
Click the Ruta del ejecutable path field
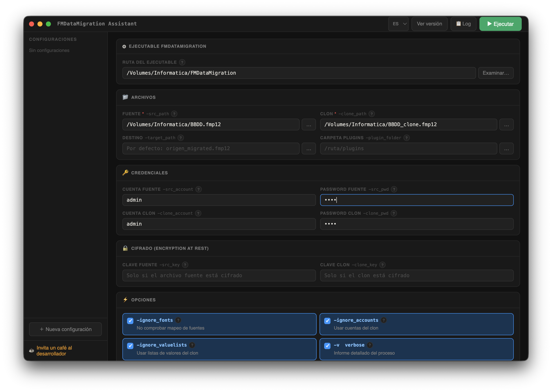pos(299,73)
